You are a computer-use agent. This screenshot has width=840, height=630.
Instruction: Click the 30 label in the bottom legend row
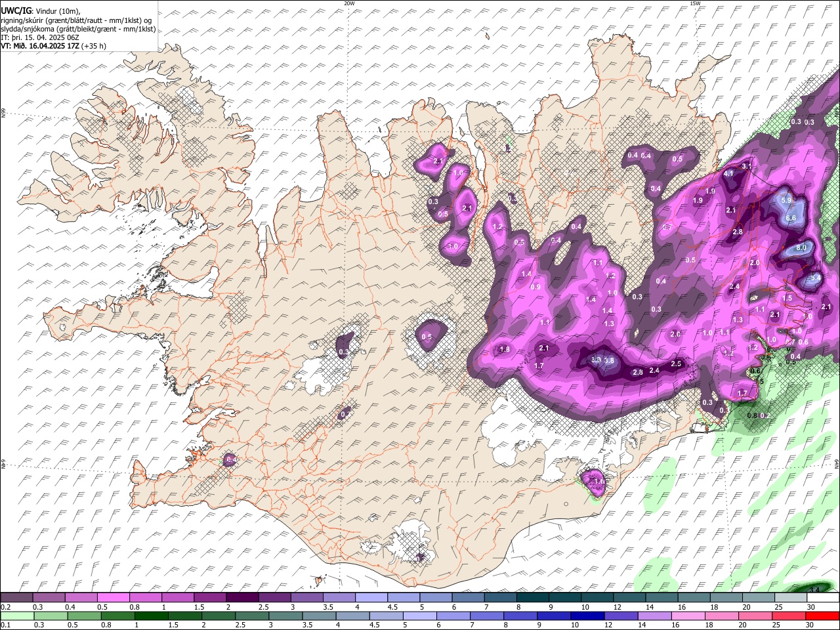(x=810, y=625)
